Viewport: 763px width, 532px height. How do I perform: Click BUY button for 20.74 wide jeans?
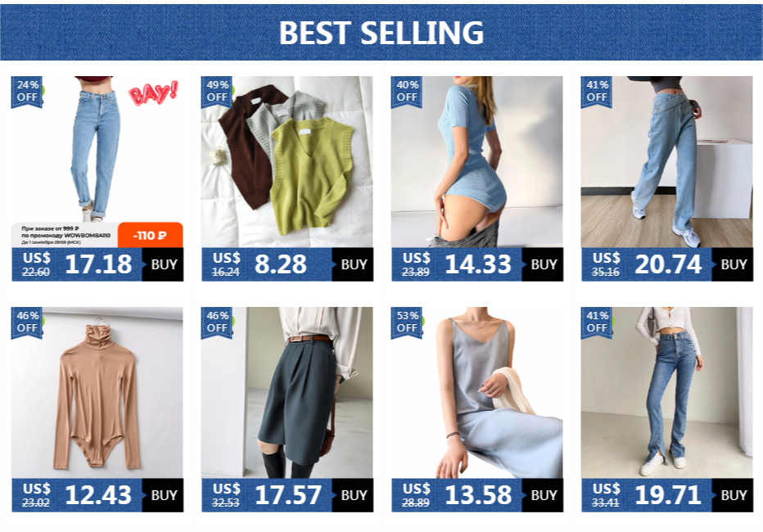tap(733, 264)
